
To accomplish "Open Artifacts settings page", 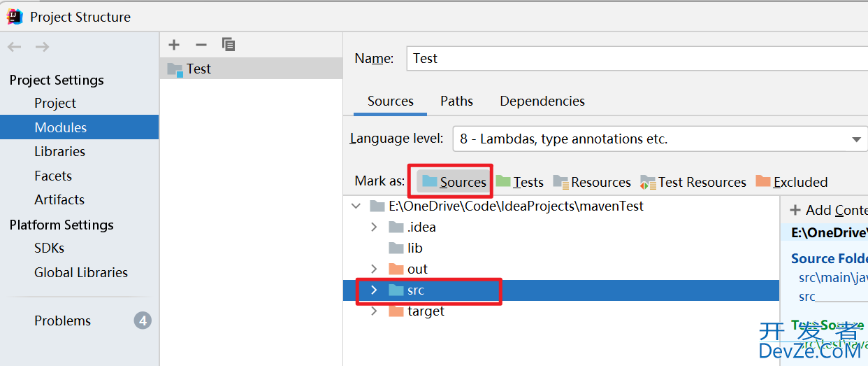I will (59, 199).
